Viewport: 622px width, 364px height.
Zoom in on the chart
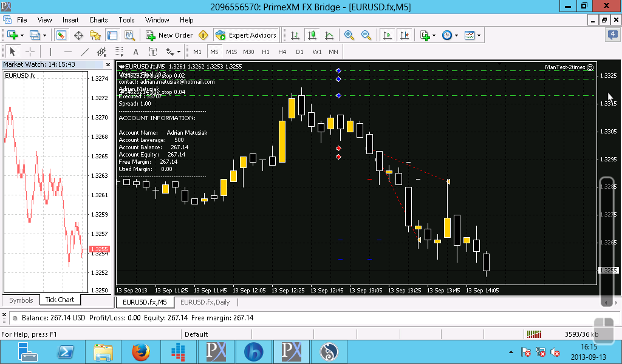click(x=349, y=35)
